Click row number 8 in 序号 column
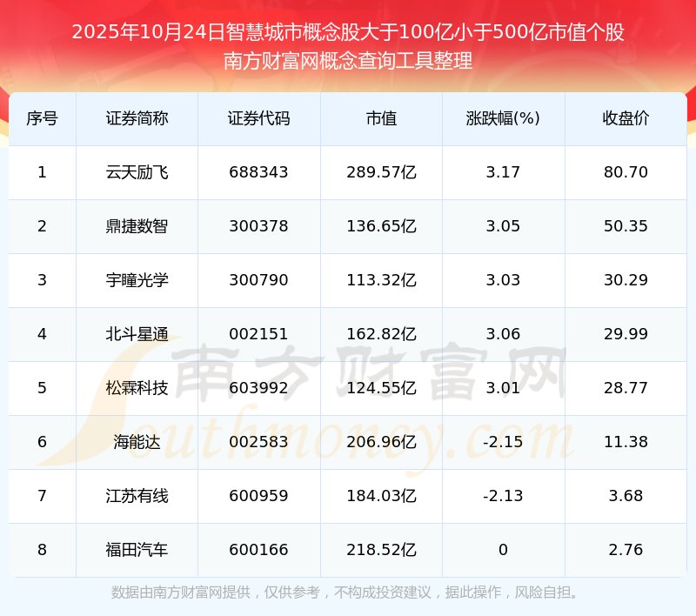The image size is (696, 616). (x=42, y=550)
